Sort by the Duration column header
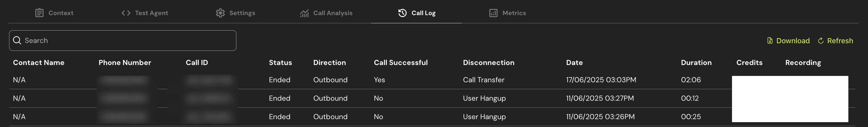 [x=696, y=62]
